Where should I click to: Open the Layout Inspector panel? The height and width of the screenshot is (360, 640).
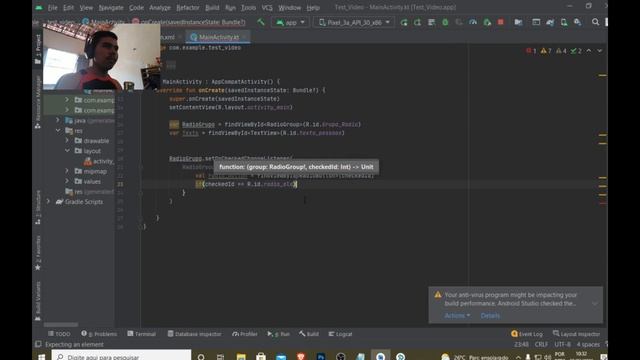click(x=576, y=334)
